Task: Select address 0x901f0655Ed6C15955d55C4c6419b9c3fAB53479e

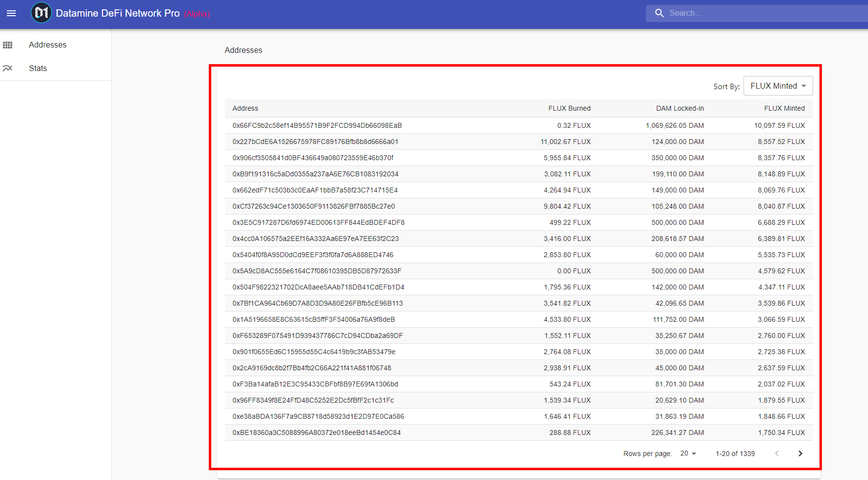Action: [314, 352]
